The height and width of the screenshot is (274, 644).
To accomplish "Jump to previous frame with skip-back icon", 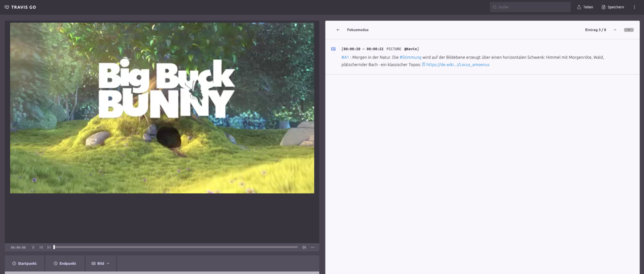I will 41,247.
